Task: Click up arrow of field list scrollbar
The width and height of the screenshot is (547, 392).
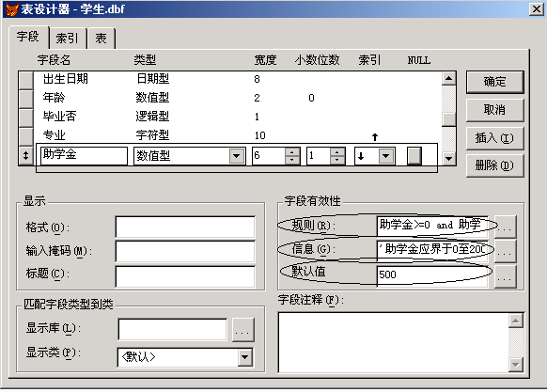Action: click(448, 78)
